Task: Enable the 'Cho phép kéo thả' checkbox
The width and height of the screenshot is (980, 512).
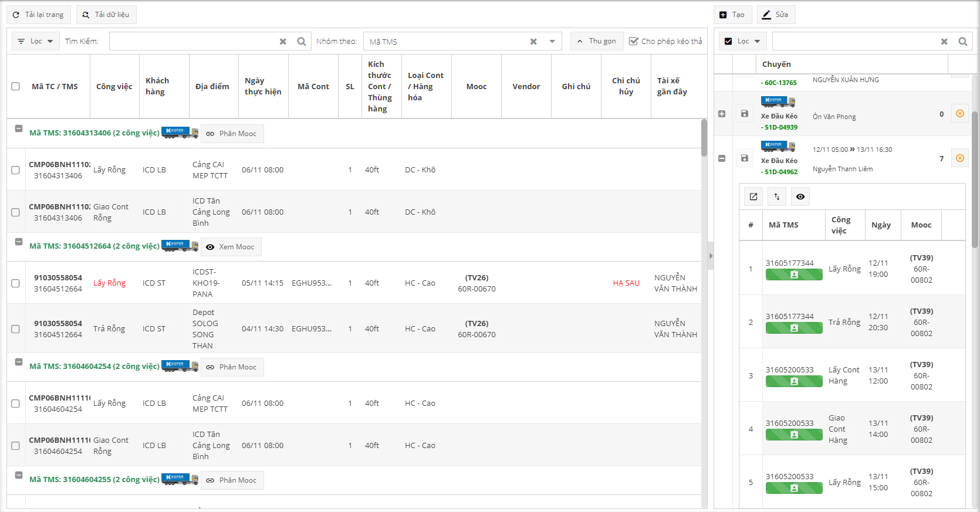Action: click(633, 41)
